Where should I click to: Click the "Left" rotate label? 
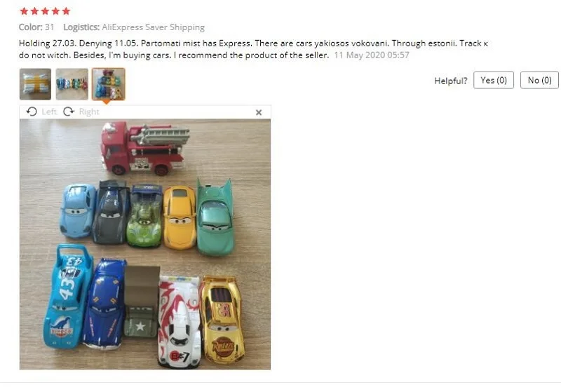(x=49, y=112)
